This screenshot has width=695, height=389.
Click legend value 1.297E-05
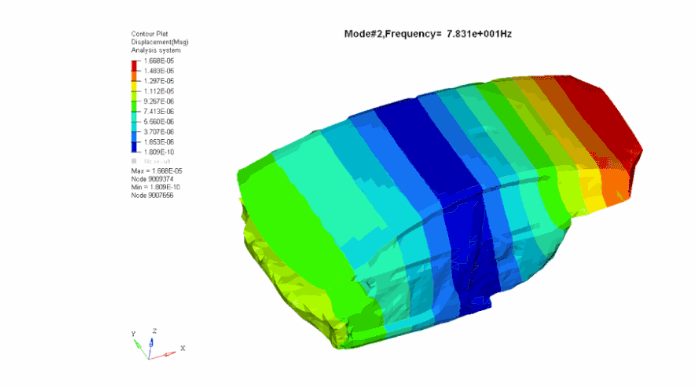[x=159, y=82]
